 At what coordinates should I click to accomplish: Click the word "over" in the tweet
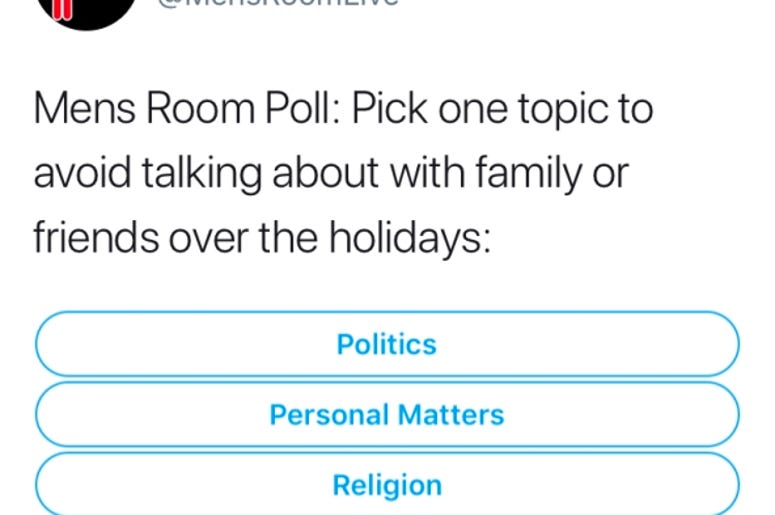209,239
